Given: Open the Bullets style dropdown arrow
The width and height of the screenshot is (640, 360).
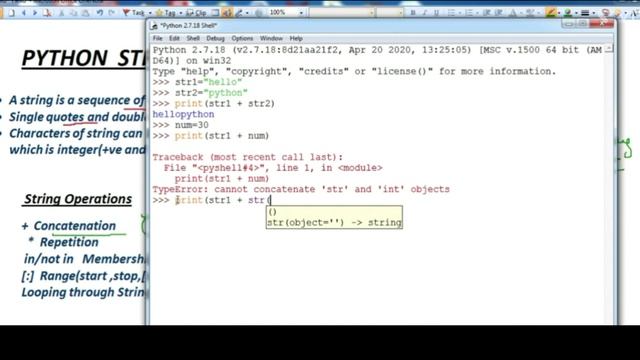Looking at the screenshot, I should pos(459,13).
